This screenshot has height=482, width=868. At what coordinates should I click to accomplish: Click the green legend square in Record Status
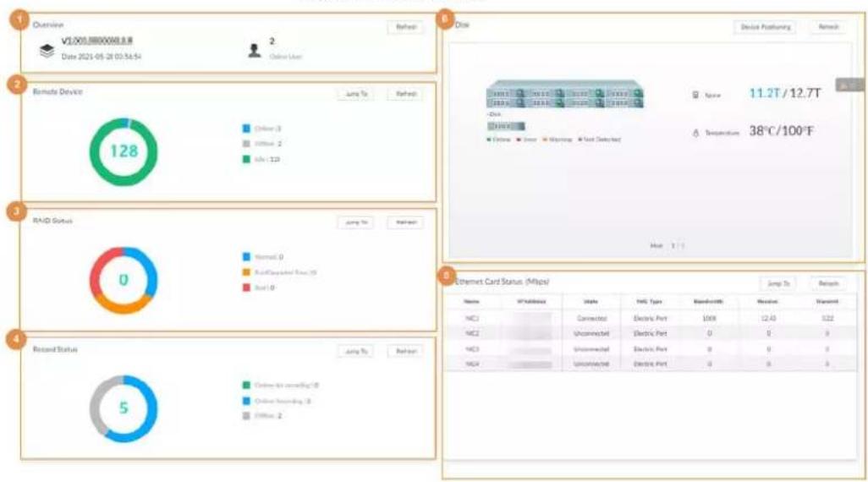click(246, 385)
